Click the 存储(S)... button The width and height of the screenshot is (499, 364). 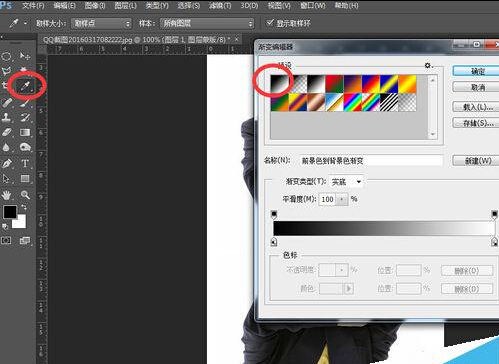[476, 123]
